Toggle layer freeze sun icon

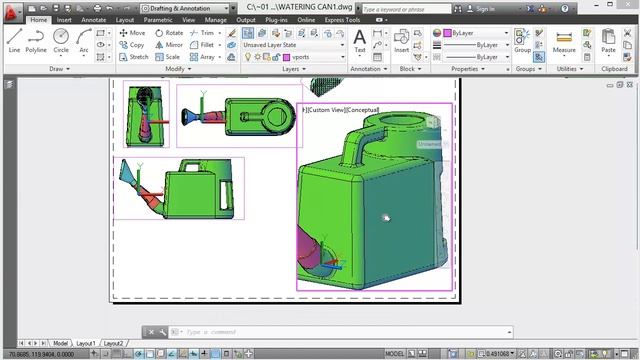[258, 57]
